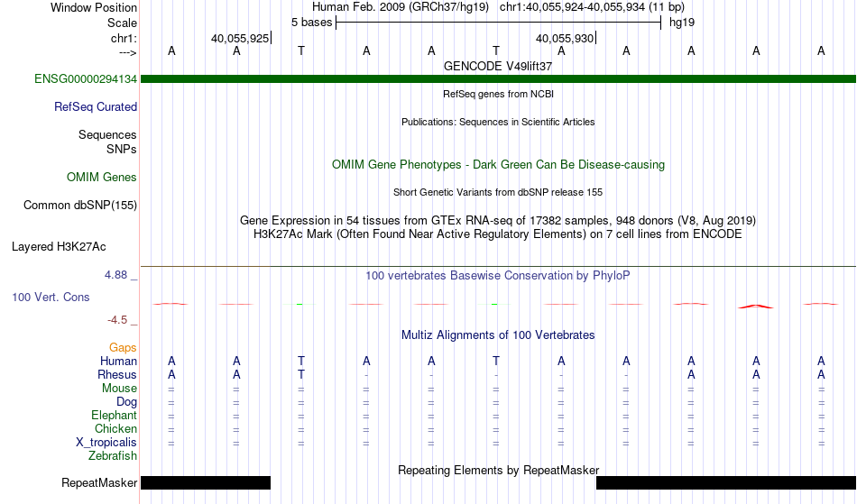Click the OMIM Gene Phenotypes title

(498, 165)
